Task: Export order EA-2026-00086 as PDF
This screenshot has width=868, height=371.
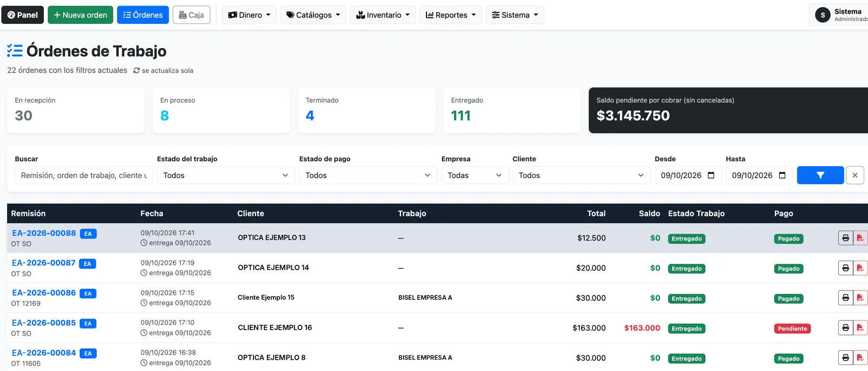Action: click(x=860, y=298)
